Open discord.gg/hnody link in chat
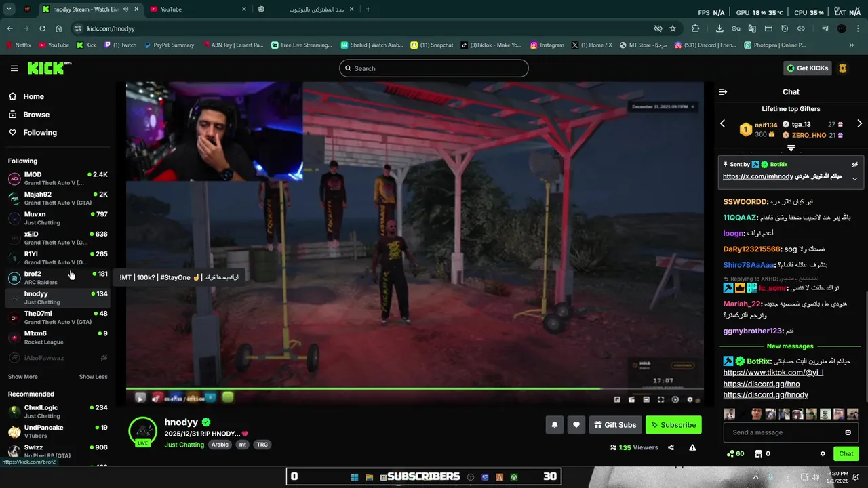 click(766, 394)
